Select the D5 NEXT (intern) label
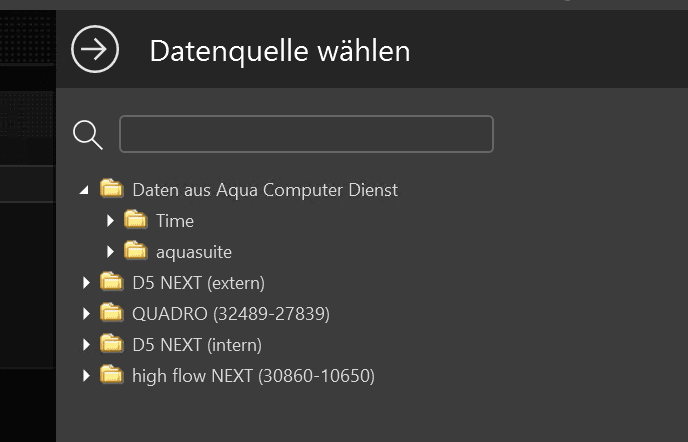The width and height of the screenshot is (688, 442). [x=197, y=345]
